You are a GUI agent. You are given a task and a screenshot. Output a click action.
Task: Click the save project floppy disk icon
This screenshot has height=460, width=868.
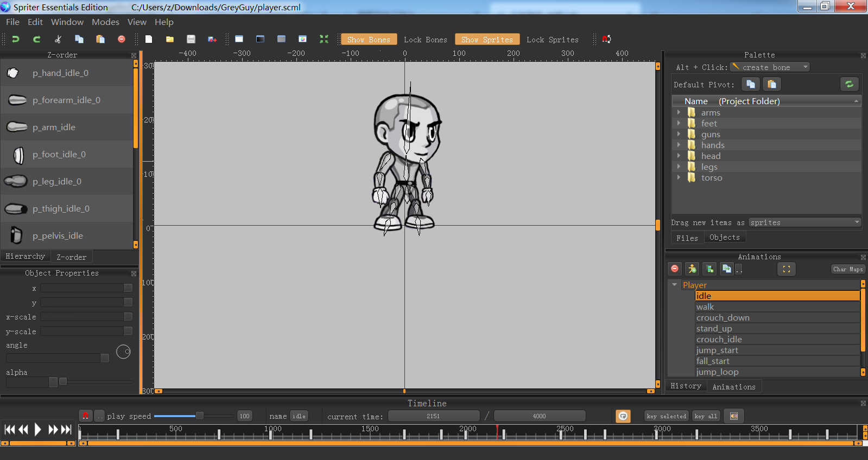point(191,39)
